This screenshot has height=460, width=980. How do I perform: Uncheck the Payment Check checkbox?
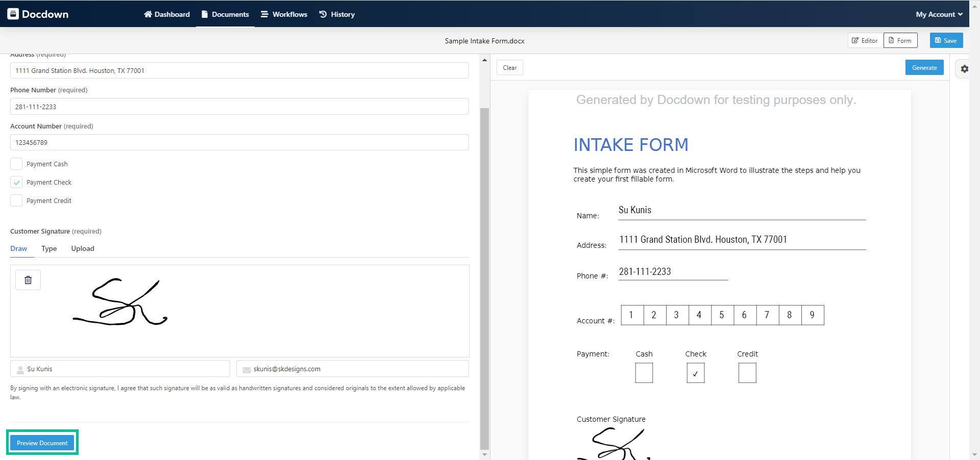point(16,182)
